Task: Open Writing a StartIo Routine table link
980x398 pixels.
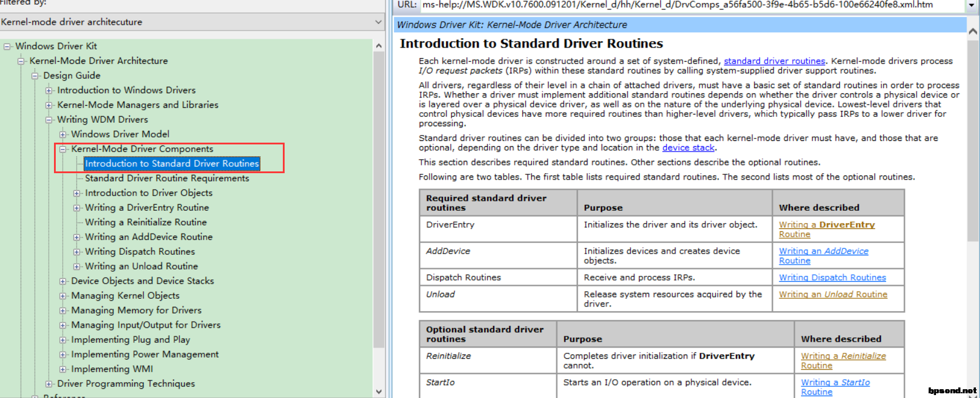Action: 835,387
